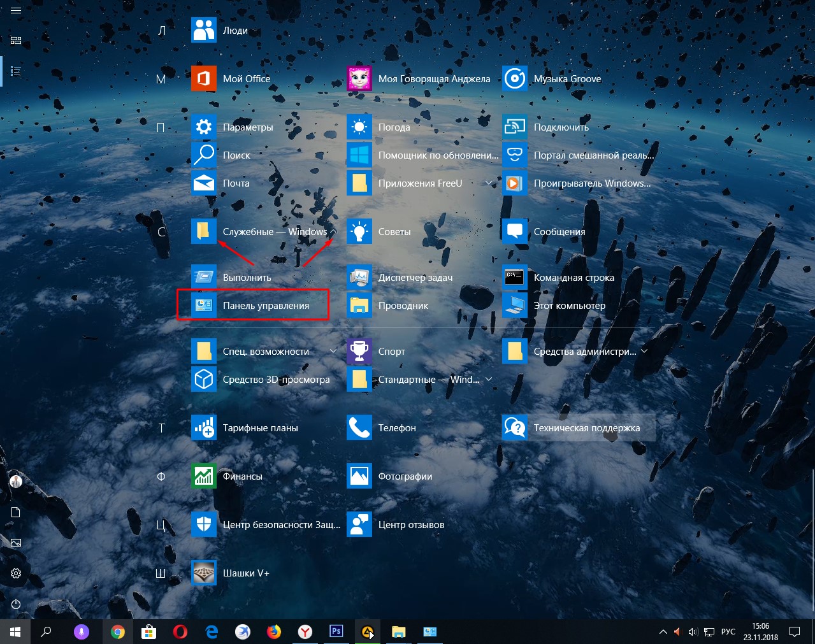This screenshot has width=815, height=644.
Task: Open Pictures from Start sidebar
Action: tap(16, 543)
